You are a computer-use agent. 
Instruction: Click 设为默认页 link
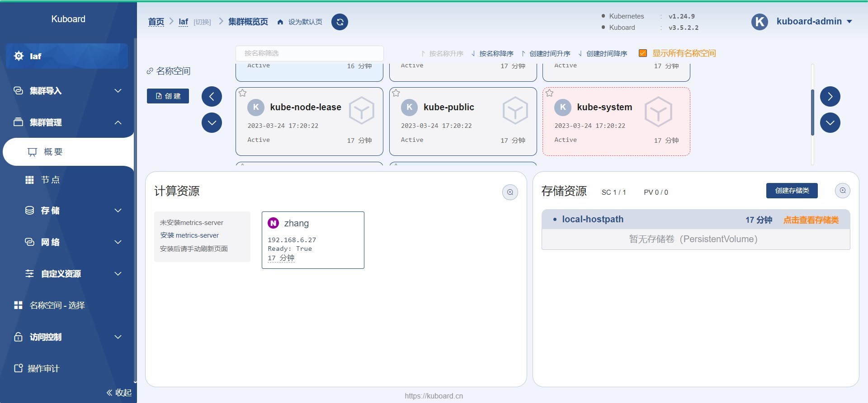(x=305, y=22)
